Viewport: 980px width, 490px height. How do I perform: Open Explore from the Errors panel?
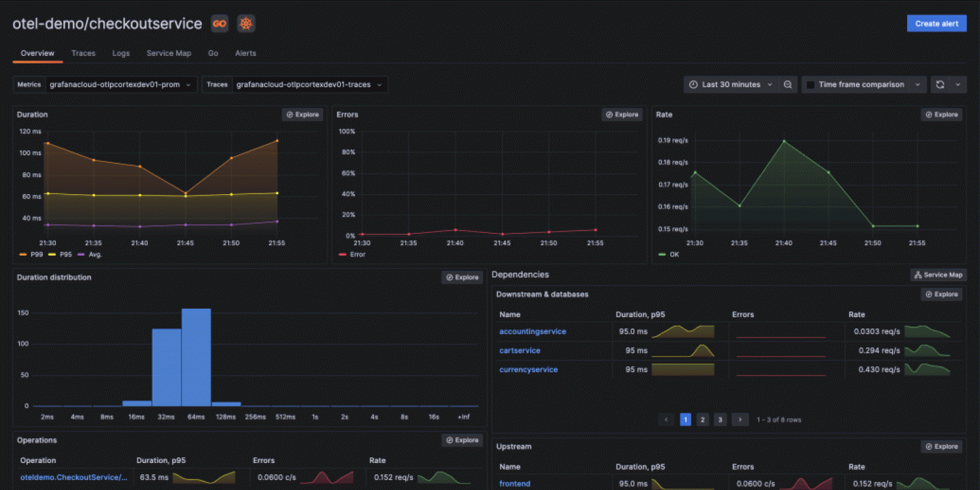(x=622, y=114)
